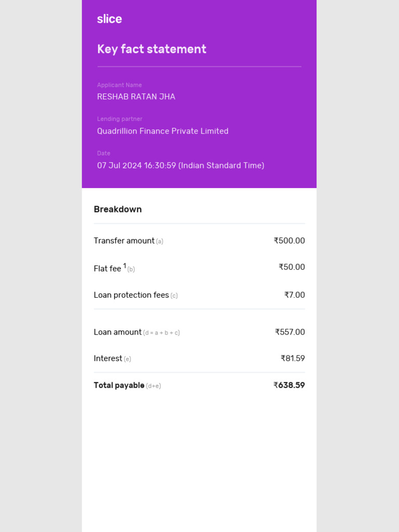This screenshot has width=399, height=532.
Task: Click the ₹638.59 total payable amount
Action: point(289,385)
